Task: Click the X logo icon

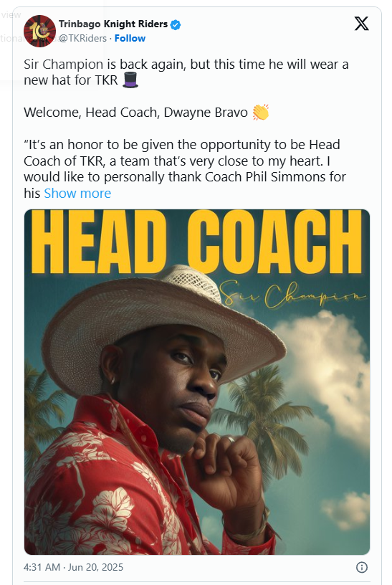Action: pos(361,24)
